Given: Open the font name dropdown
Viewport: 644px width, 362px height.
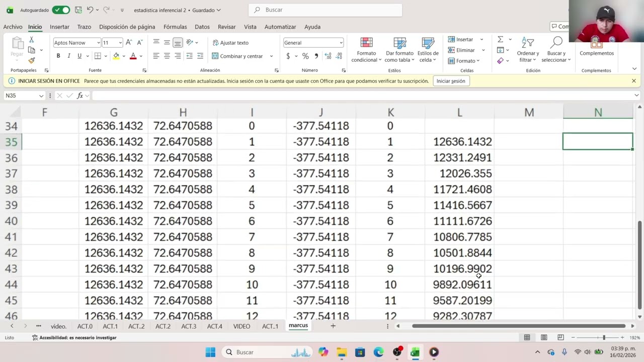Looking at the screenshot, I should [x=98, y=43].
